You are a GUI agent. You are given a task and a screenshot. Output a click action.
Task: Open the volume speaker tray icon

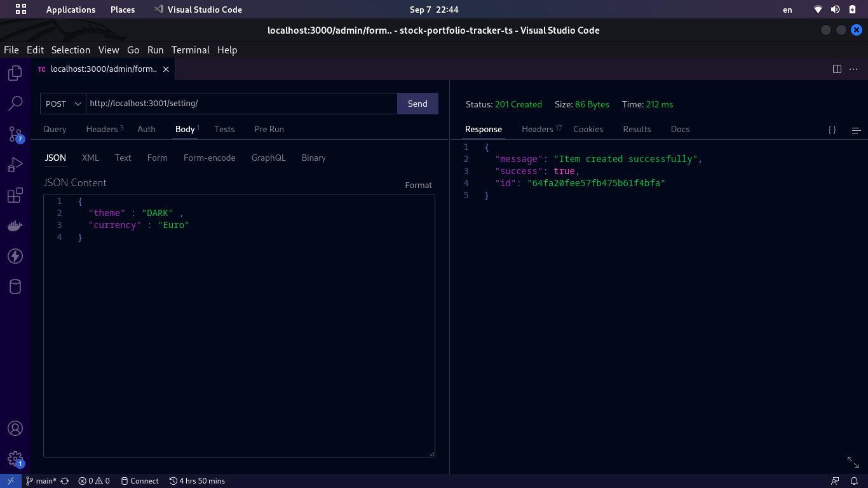(836, 10)
